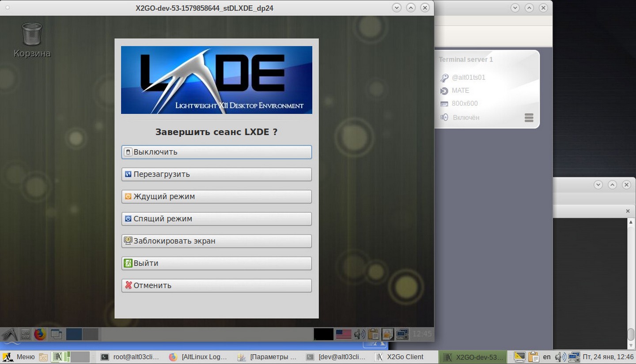The image size is (636, 364).
Task: Click clipboard tray icon on host taskbar
Action: pyautogui.click(x=534, y=357)
